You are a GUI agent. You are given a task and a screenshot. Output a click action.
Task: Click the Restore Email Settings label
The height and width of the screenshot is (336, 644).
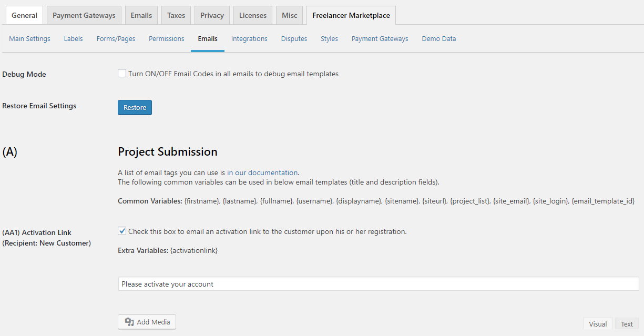39,106
